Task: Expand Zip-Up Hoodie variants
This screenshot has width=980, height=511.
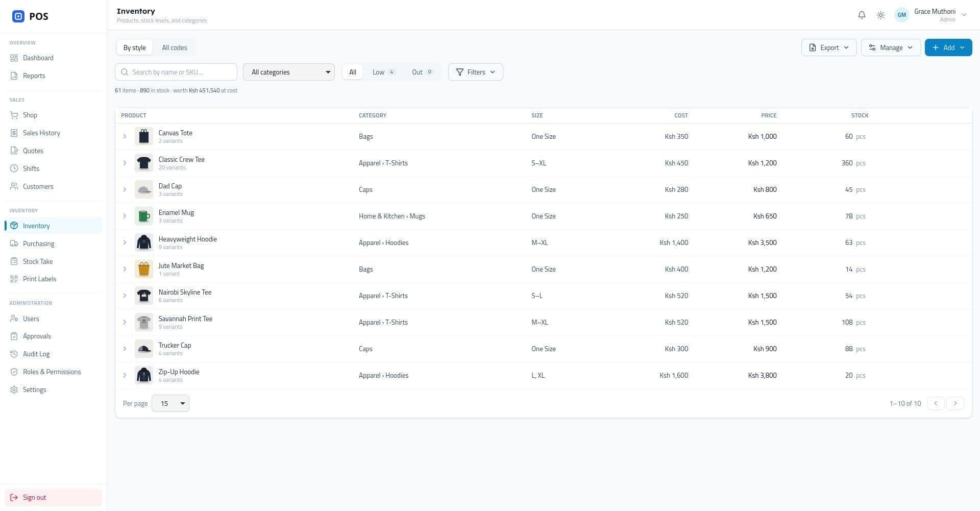Action: click(125, 376)
